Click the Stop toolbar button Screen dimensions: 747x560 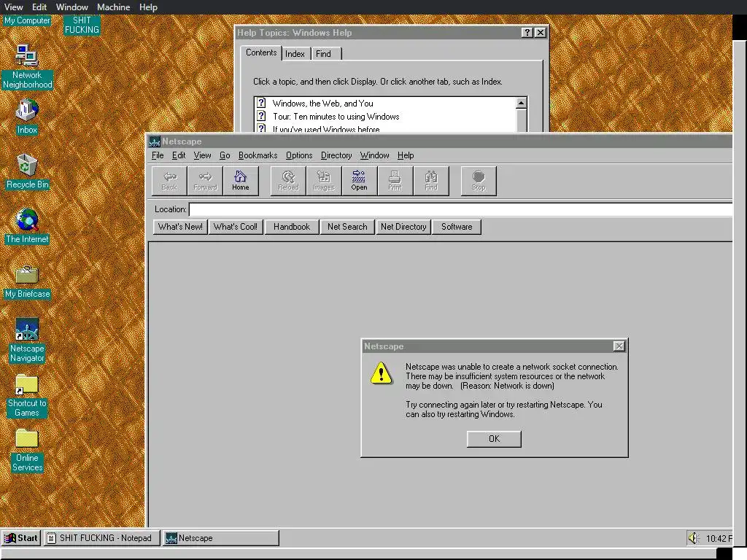point(479,181)
